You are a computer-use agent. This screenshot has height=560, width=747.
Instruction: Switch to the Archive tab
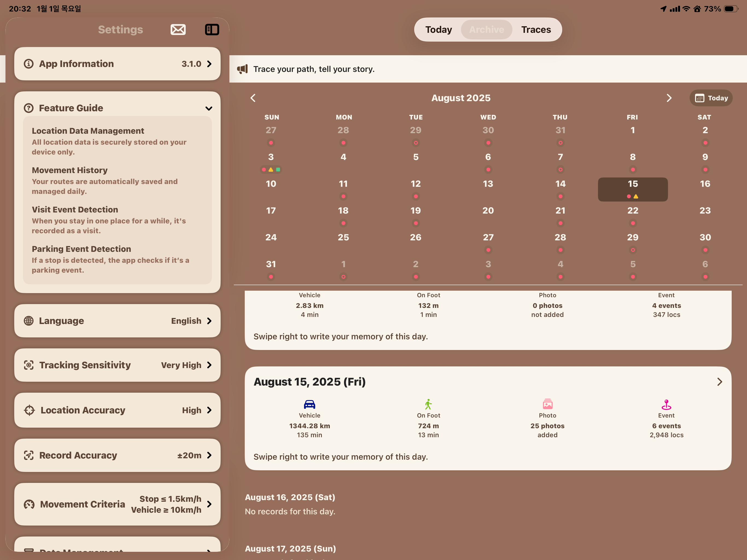(487, 30)
